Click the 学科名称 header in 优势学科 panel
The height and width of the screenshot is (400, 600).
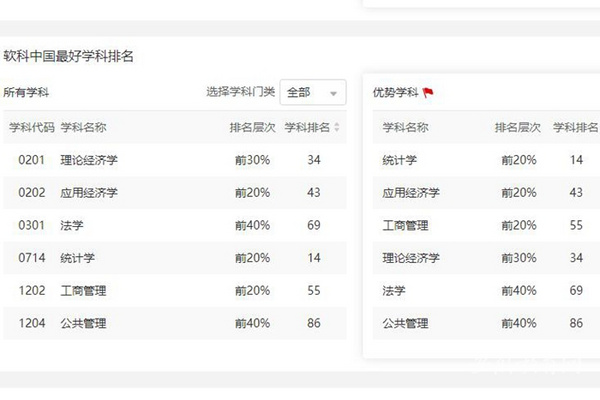[x=406, y=127]
